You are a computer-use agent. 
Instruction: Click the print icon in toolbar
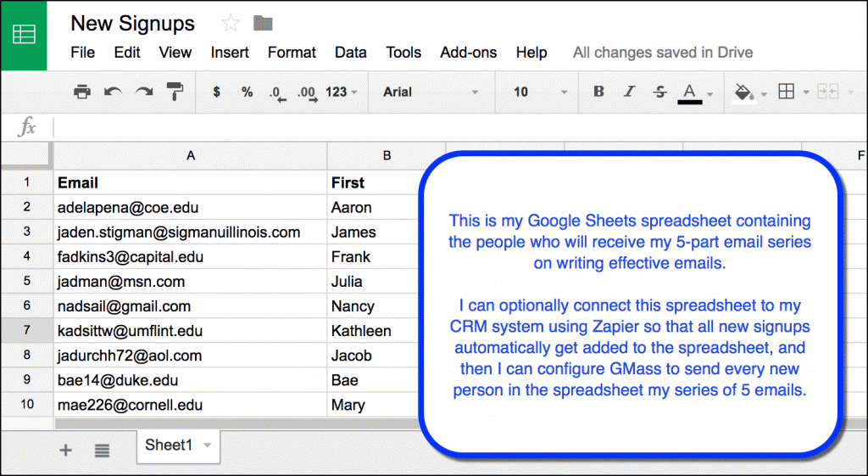(82, 92)
